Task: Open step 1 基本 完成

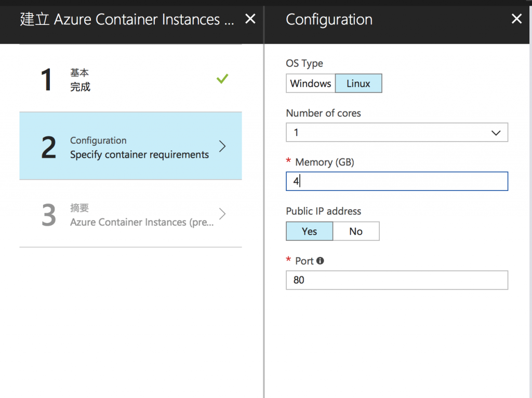Action: [x=130, y=79]
